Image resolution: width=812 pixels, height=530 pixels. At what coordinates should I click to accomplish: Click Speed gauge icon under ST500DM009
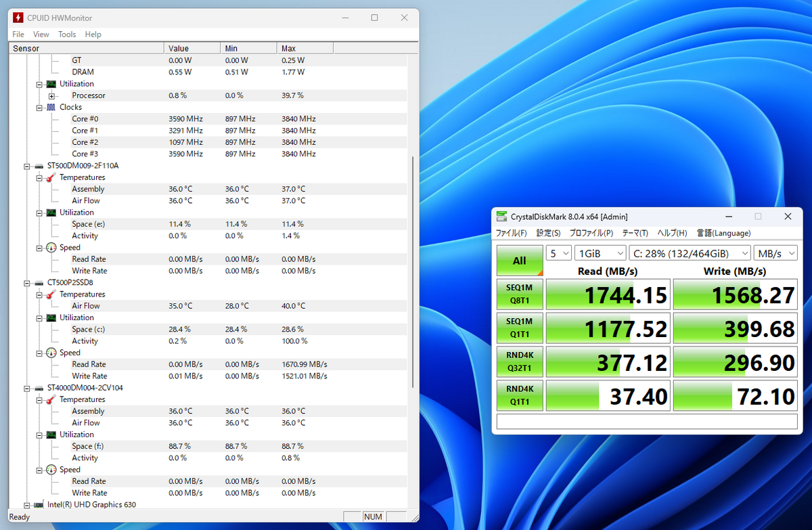click(x=51, y=248)
